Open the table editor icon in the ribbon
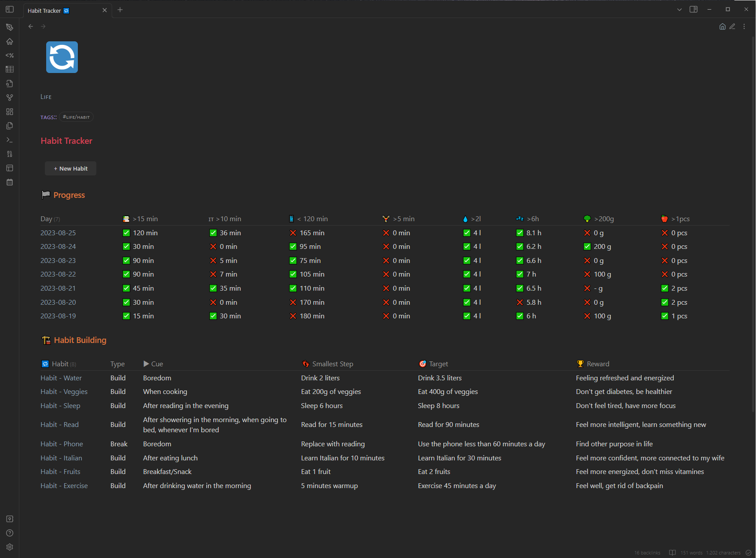 10,69
